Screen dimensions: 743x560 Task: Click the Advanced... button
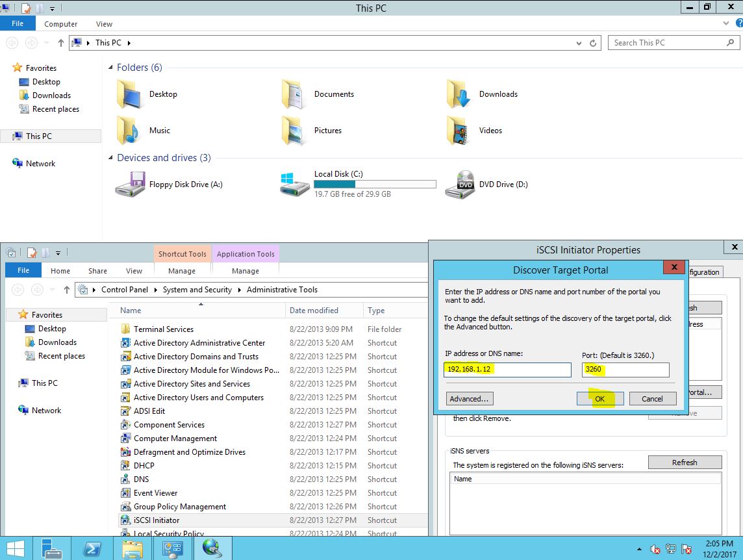(469, 399)
